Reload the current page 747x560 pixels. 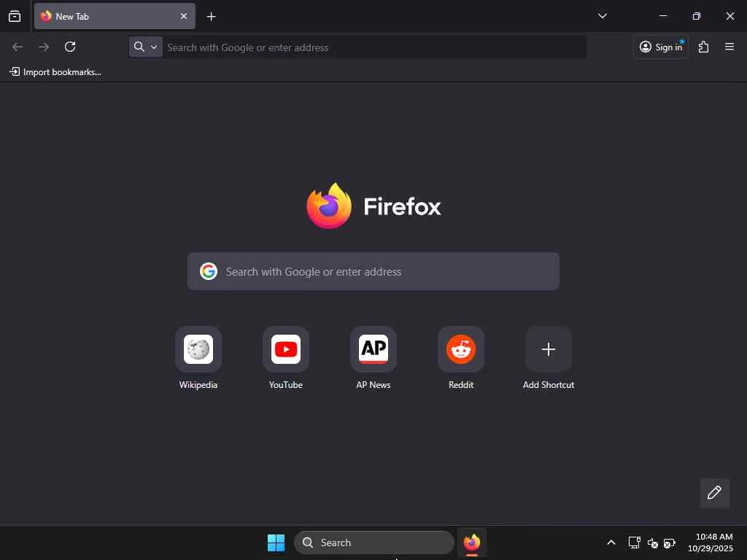[x=70, y=47]
